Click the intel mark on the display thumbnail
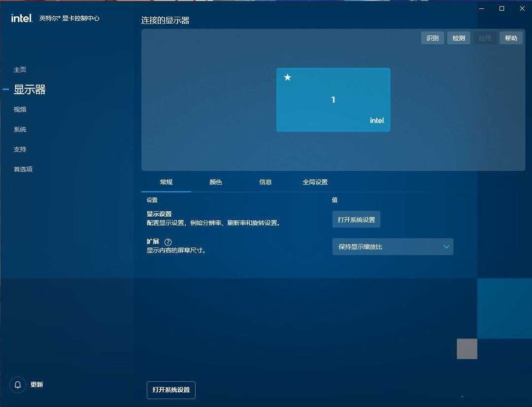Image resolution: width=532 pixels, height=407 pixels. (x=377, y=120)
